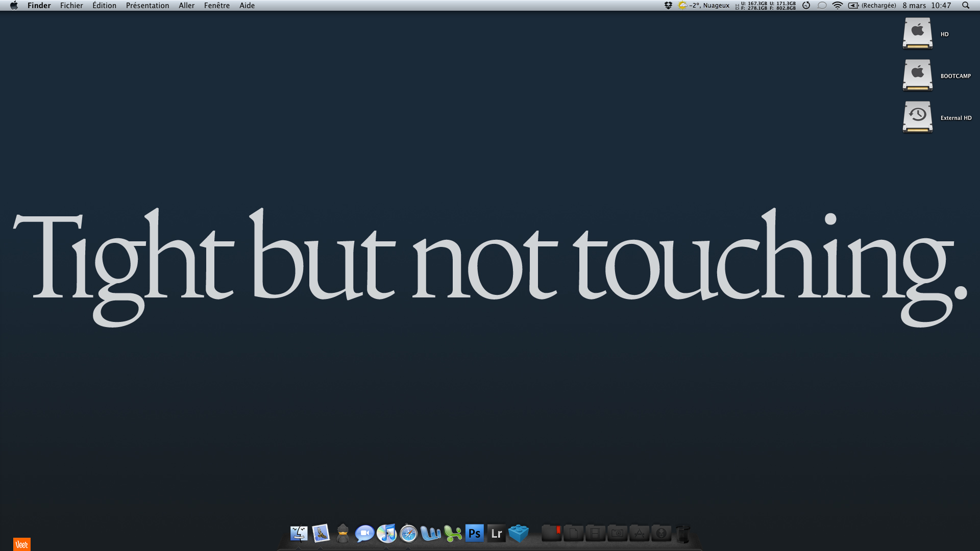Open Microsoft Word from dock

430,534
